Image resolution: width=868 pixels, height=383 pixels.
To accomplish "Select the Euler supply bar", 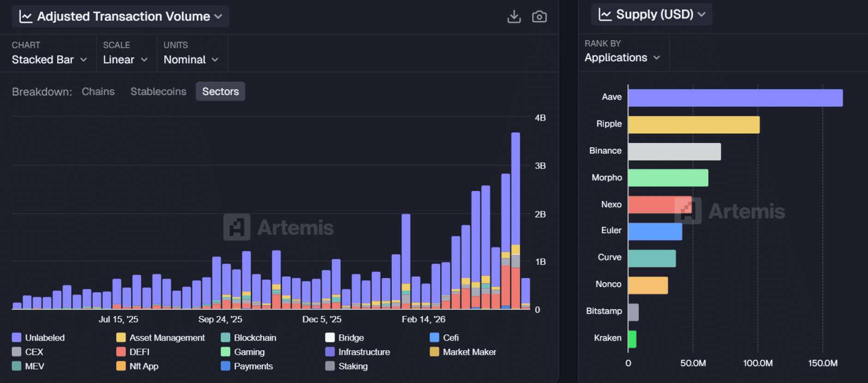I will pos(655,231).
